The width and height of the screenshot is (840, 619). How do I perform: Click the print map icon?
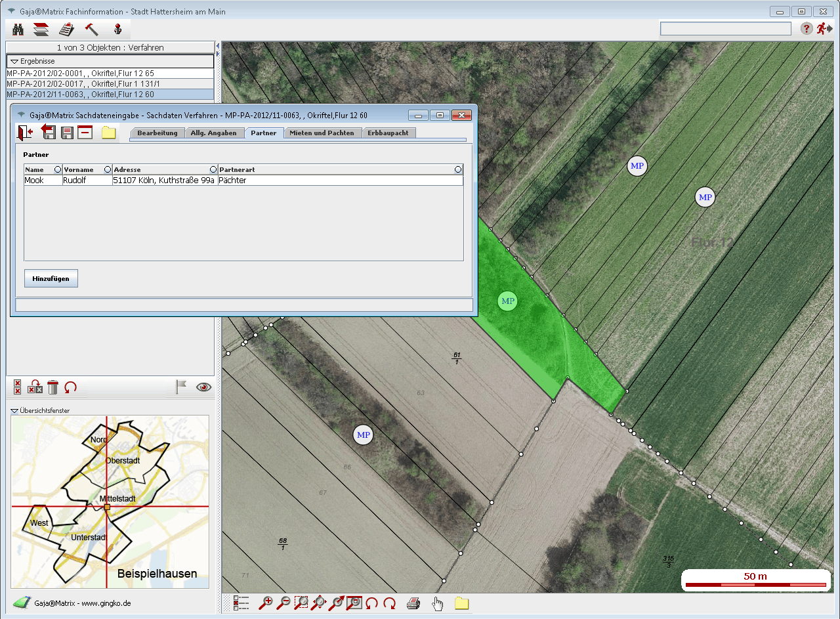tap(413, 603)
